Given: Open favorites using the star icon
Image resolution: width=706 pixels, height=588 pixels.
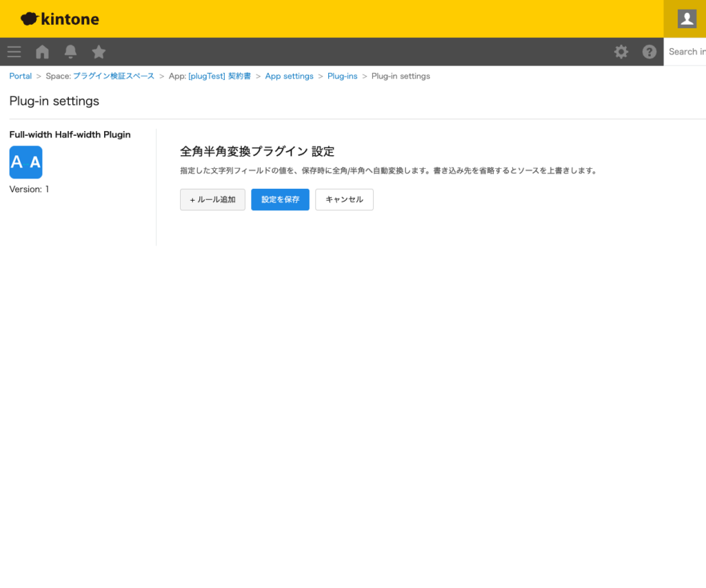Looking at the screenshot, I should point(99,52).
